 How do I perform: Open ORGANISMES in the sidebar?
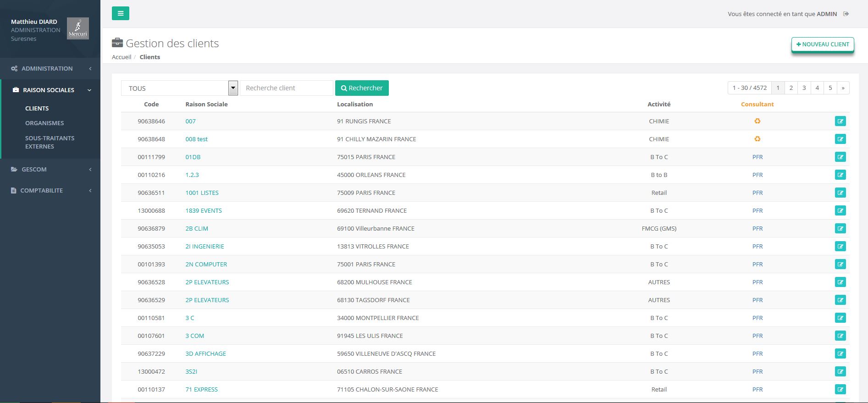click(x=44, y=123)
